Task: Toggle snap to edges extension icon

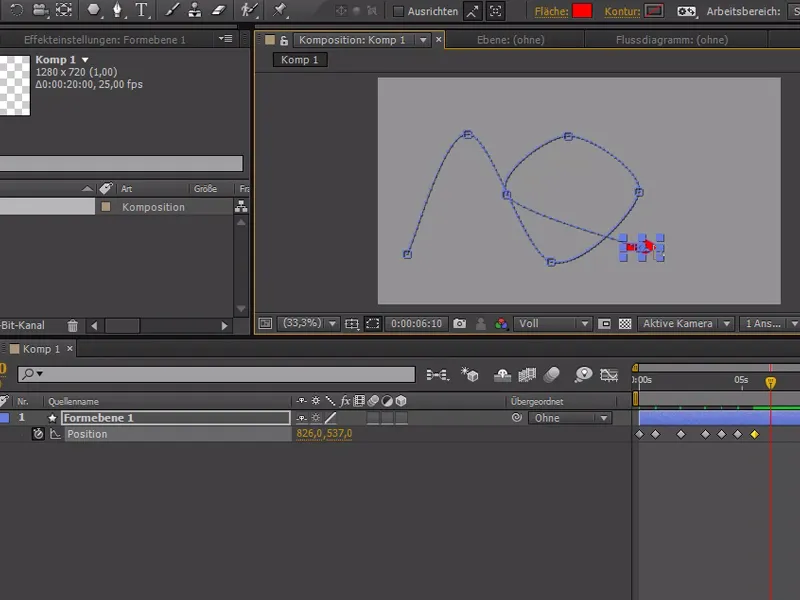Action: pyautogui.click(x=472, y=11)
